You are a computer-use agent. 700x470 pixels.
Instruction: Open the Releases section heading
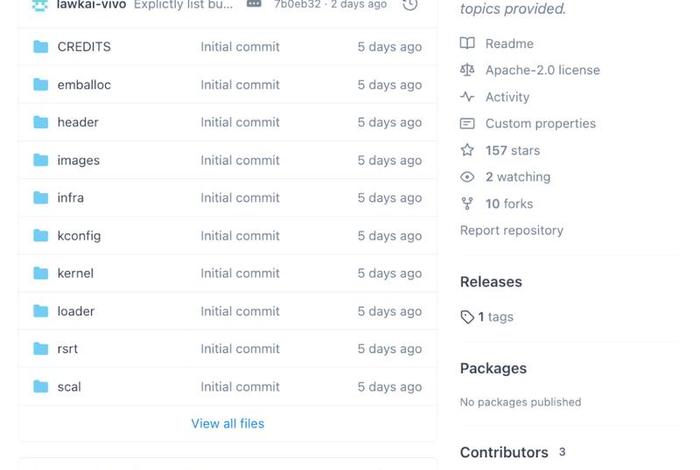pyautogui.click(x=491, y=282)
